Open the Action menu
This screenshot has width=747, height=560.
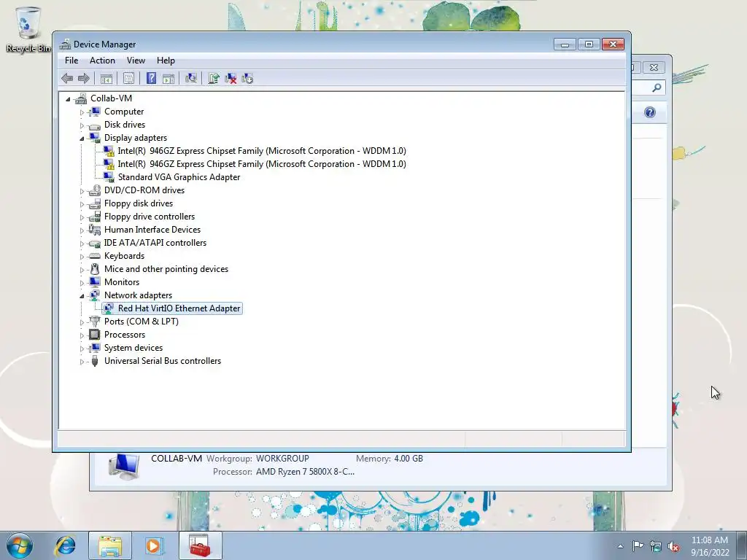point(102,61)
